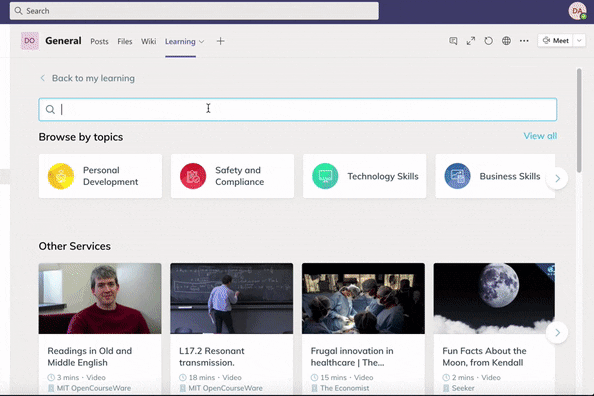The width and height of the screenshot is (594, 396).
Task: Click 'Readings in Old and Middle English' title
Action: tap(90, 357)
